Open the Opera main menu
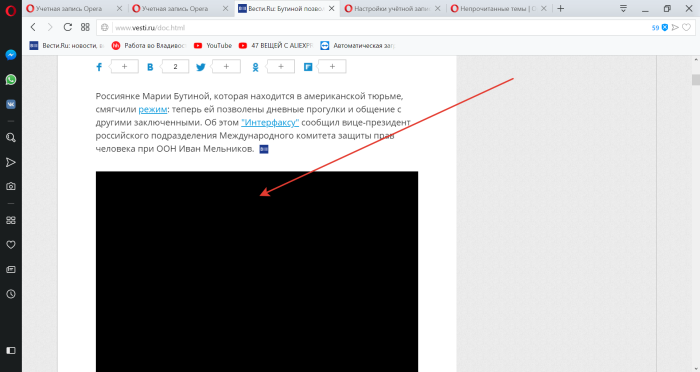Screen dimensions: 700x372 tap(11, 10)
